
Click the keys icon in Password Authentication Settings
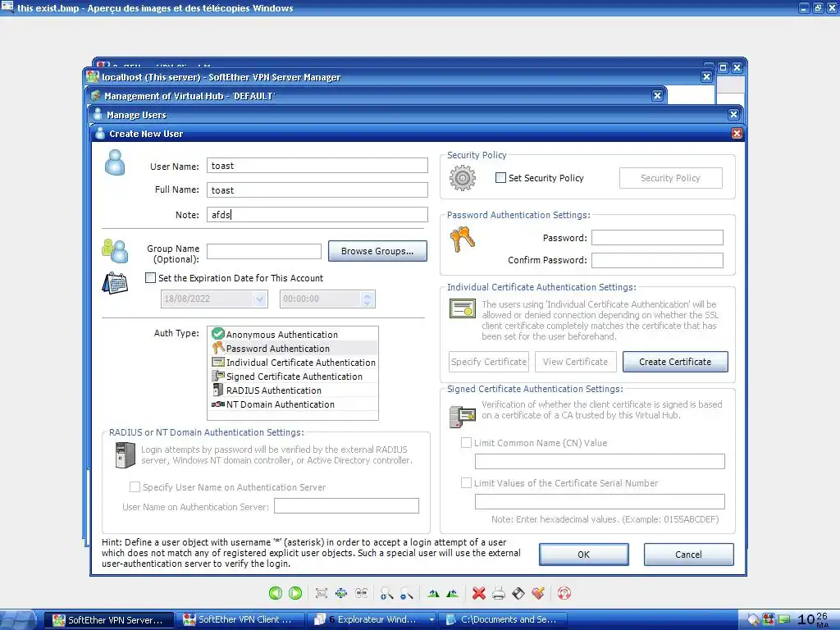[x=462, y=240]
